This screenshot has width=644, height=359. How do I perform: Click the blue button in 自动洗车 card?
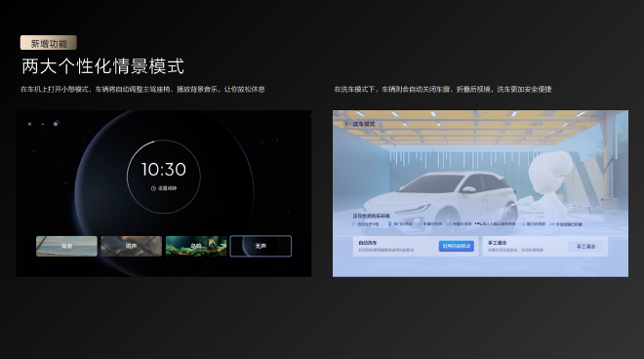457,246
